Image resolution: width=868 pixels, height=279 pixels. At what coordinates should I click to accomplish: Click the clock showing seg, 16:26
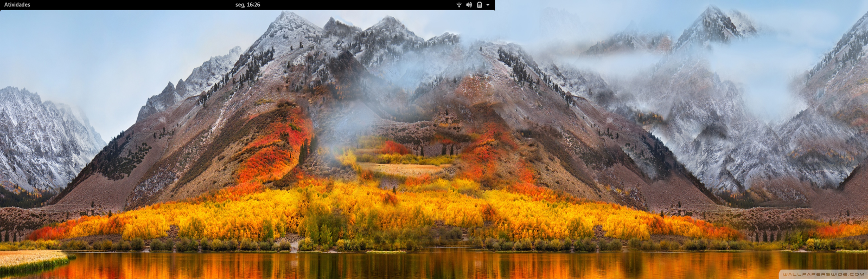point(247,5)
